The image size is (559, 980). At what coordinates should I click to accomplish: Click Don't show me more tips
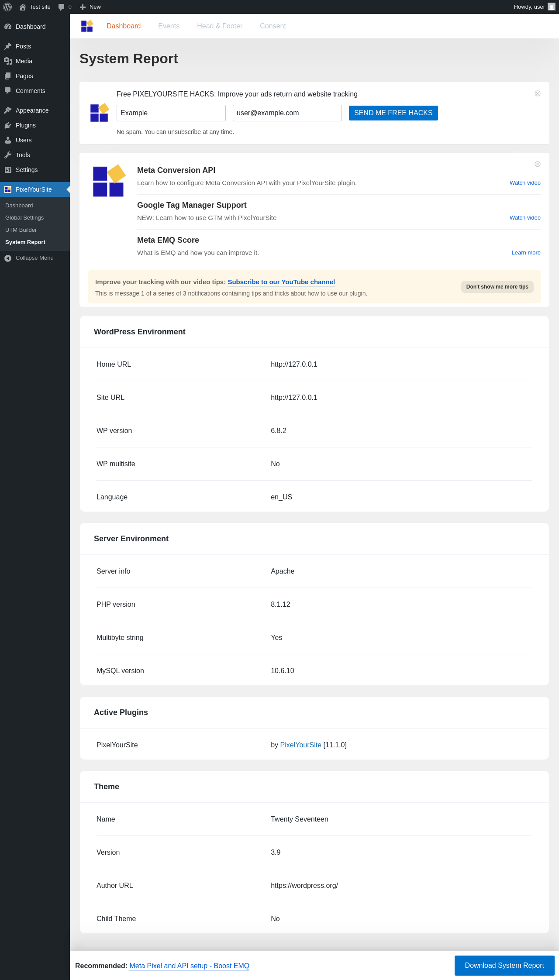click(x=497, y=287)
